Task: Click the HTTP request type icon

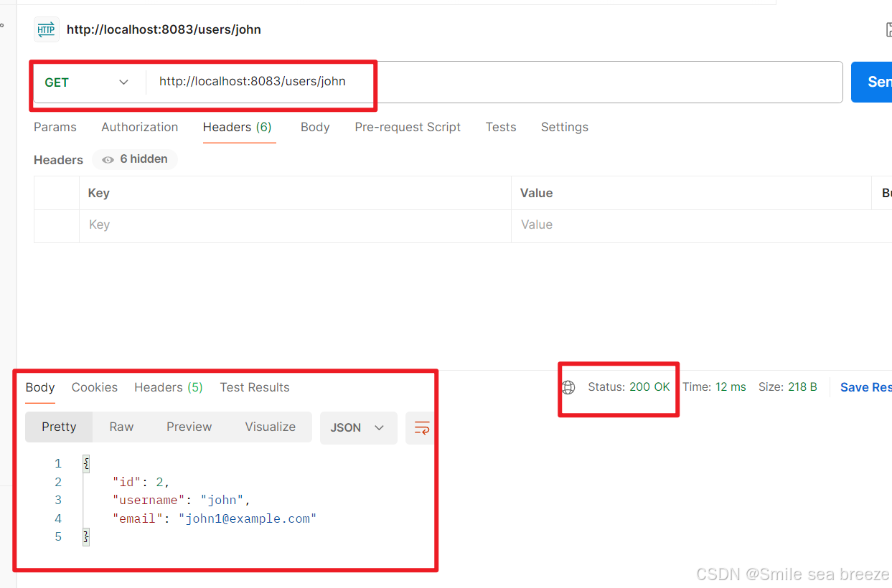Action: 47,29
